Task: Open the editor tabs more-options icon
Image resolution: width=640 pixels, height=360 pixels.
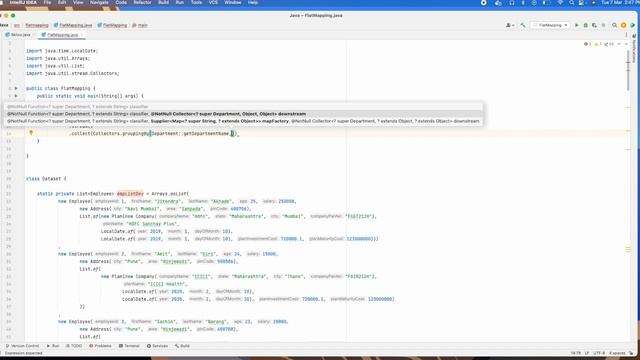Action: click(x=627, y=35)
